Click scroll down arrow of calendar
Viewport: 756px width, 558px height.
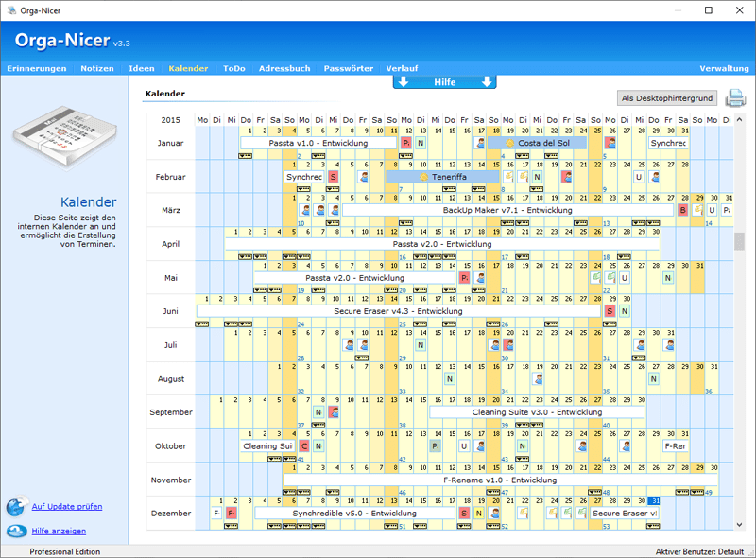739,525
